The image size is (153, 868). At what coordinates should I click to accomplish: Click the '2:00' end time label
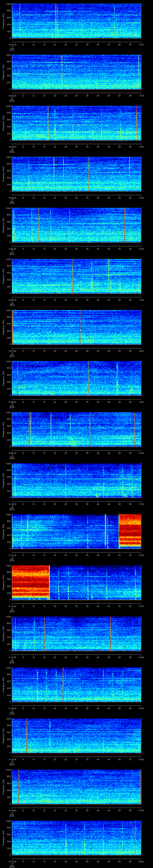[x=141, y=44]
